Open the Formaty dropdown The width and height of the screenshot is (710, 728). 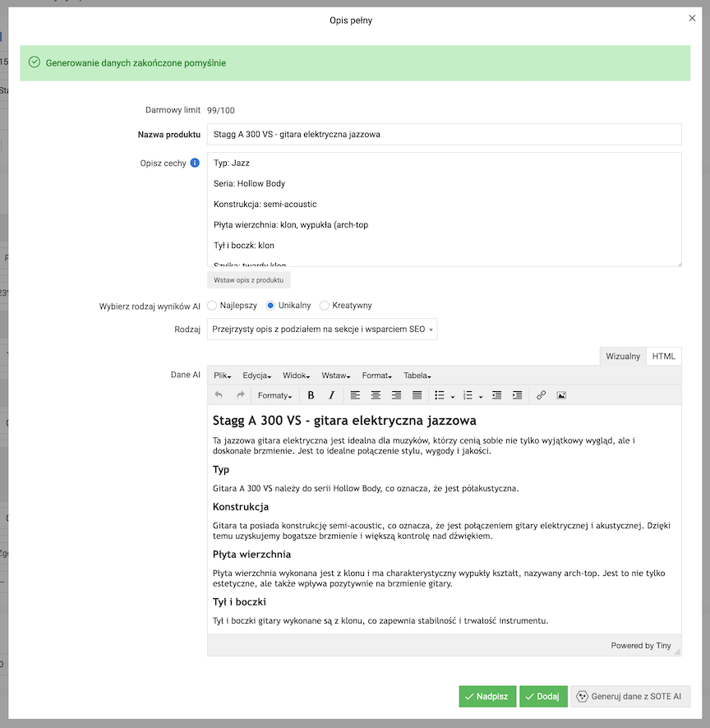click(x=275, y=395)
